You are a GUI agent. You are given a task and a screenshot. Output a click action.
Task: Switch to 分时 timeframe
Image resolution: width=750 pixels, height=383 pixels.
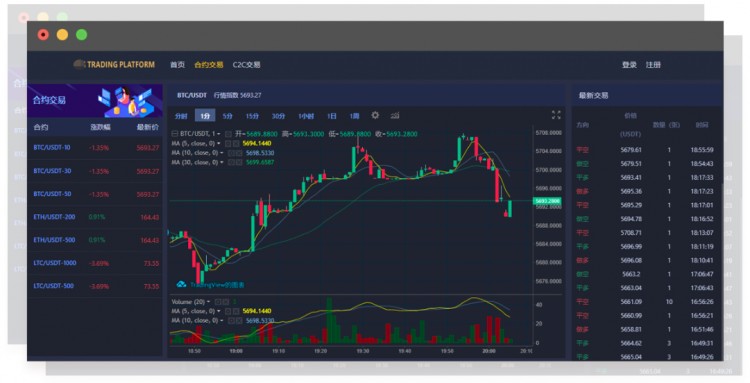click(x=181, y=116)
